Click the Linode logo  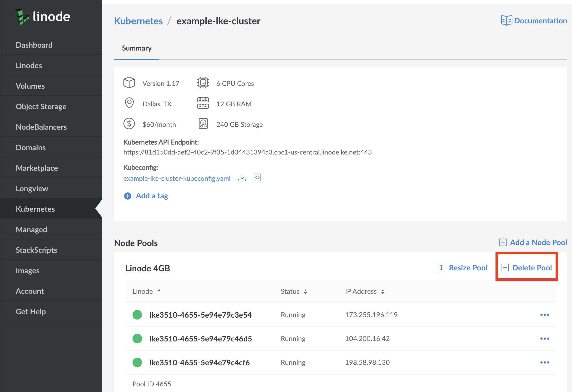(x=43, y=17)
